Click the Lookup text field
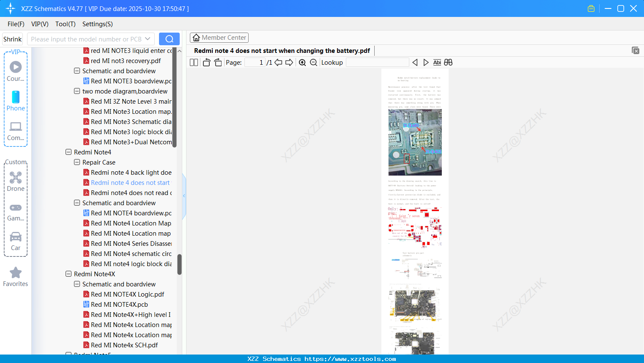Viewport: 644px width, 363px height. click(377, 62)
